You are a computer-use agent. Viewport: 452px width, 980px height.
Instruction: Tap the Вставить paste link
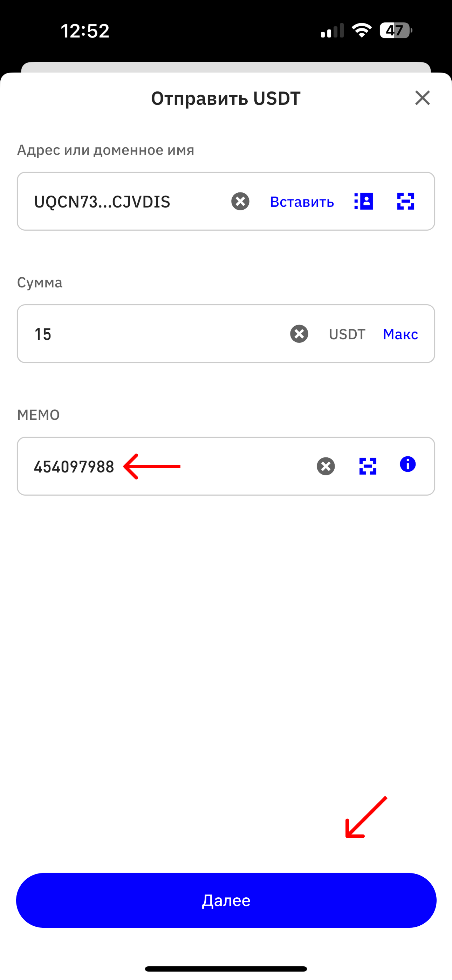pos(302,202)
